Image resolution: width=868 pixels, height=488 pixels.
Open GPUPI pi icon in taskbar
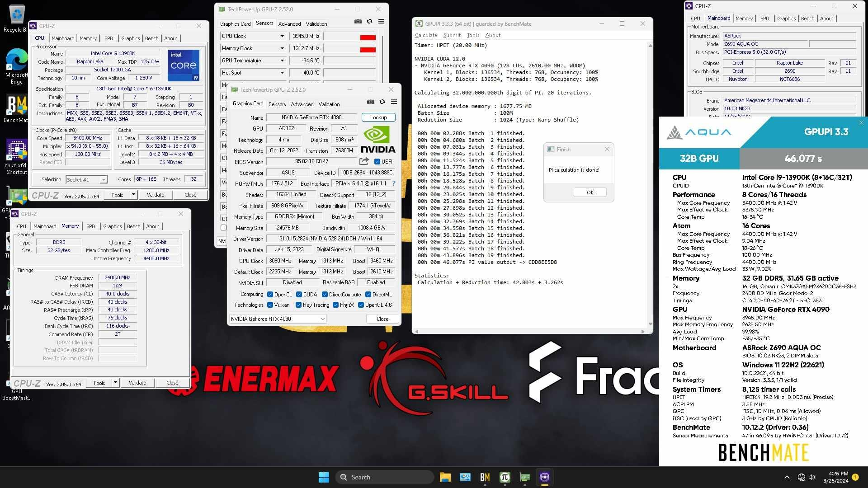click(505, 477)
